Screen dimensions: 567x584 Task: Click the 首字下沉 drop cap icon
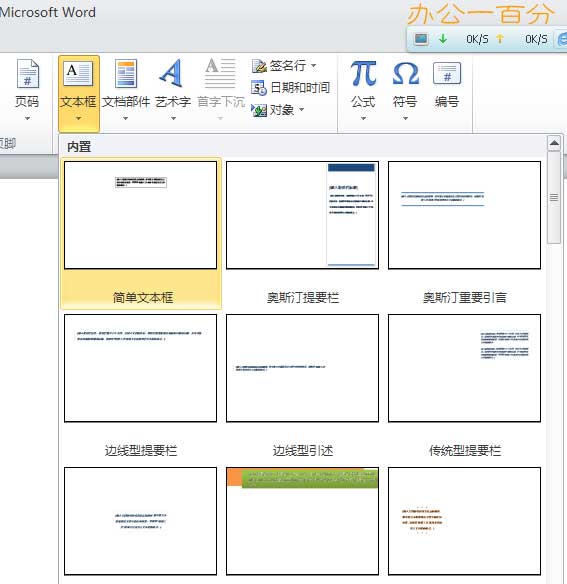click(220, 73)
